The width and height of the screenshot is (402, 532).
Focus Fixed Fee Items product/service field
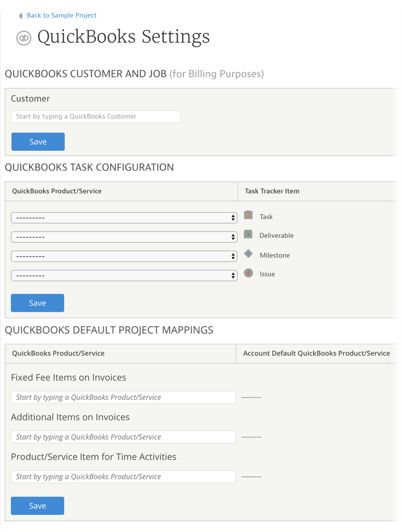tap(123, 398)
